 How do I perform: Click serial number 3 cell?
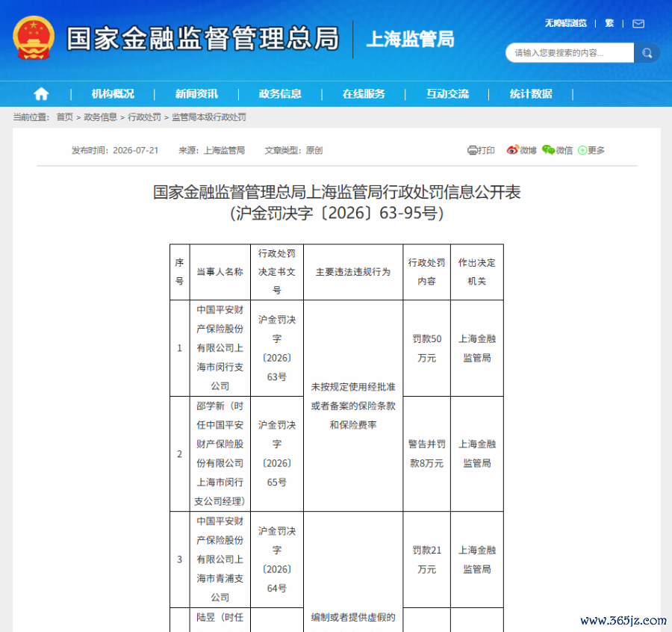tap(179, 560)
